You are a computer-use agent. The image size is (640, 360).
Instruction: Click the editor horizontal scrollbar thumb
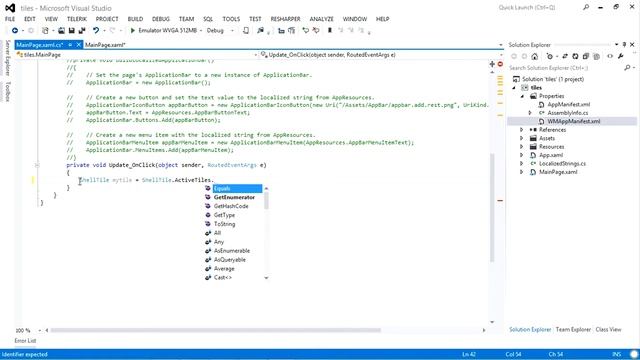click(x=216, y=330)
